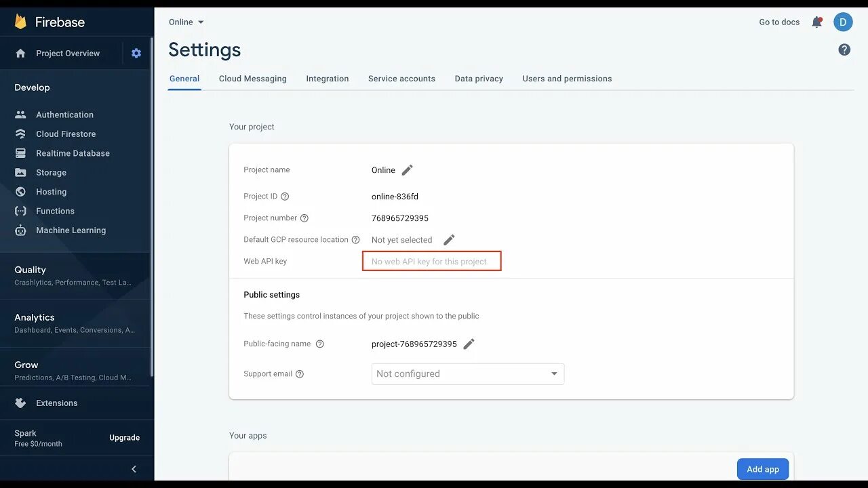This screenshot has height=488, width=868.
Task: Switch to Data privacy tab
Action: (479, 79)
